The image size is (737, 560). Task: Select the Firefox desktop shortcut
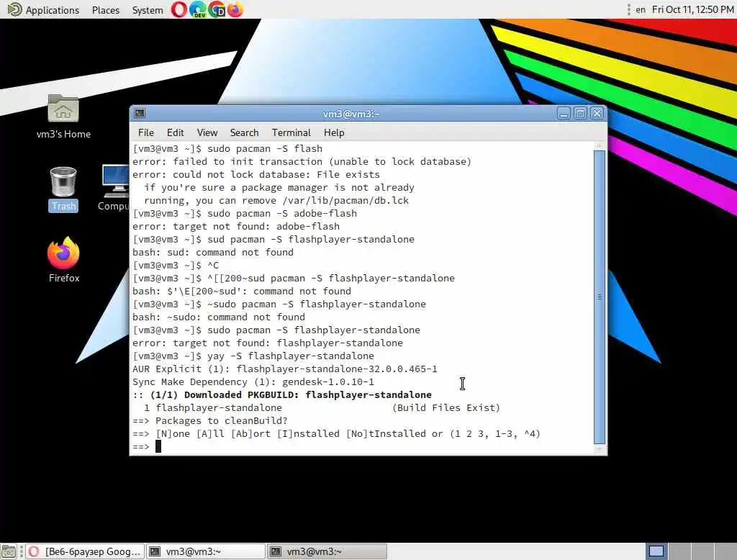click(x=64, y=260)
